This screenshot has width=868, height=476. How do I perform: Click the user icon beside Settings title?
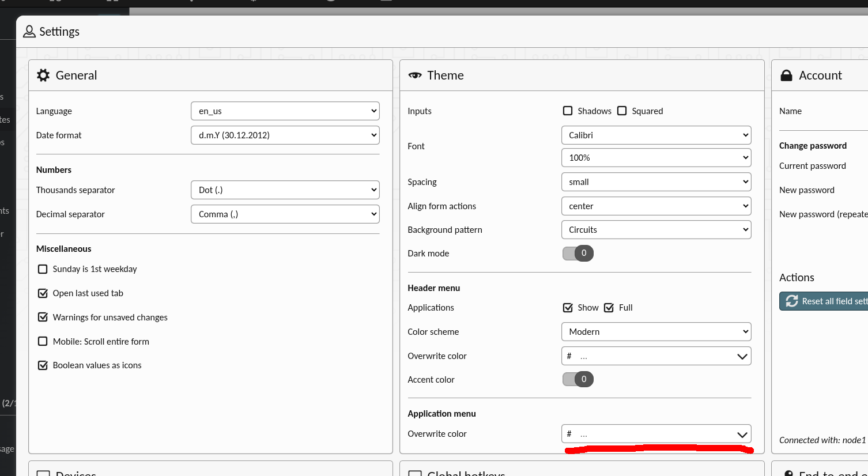coord(29,32)
